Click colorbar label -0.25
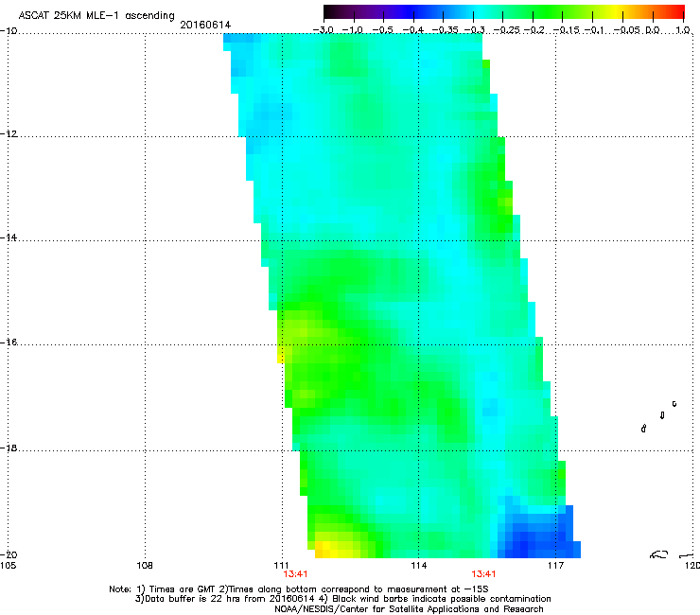This screenshot has height=615, width=700. [506, 30]
